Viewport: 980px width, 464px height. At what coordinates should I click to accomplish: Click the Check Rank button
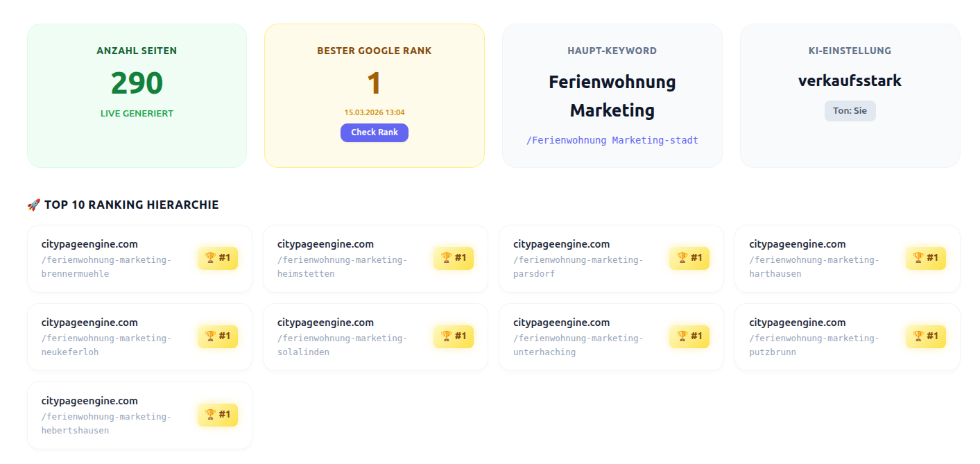pos(375,132)
